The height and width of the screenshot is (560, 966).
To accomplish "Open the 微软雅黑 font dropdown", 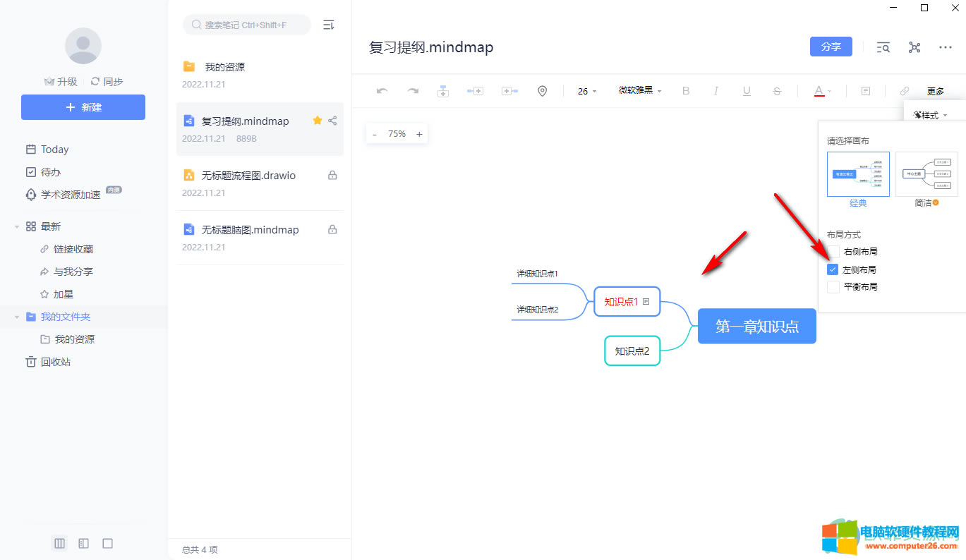I will 640,91.
